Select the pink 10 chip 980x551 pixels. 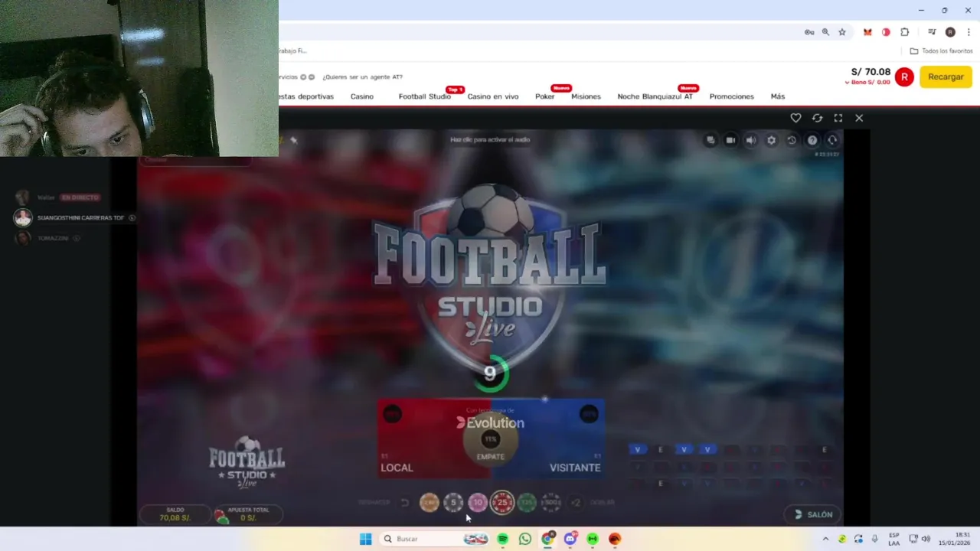click(x=478, y=503)
